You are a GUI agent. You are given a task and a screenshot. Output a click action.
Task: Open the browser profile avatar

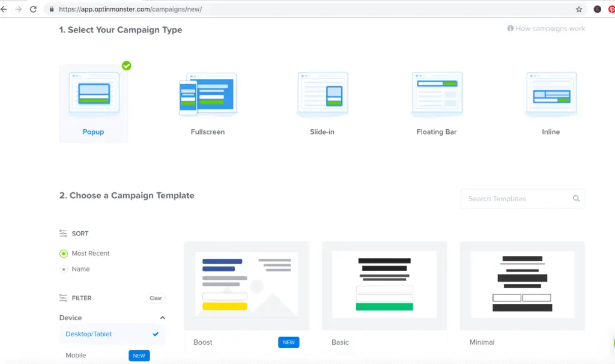pyautogui.click(x=598, y=10)
